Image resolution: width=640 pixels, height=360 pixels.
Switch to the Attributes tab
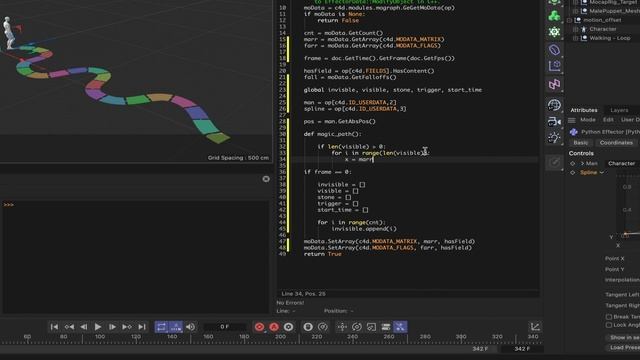point(584,110)
